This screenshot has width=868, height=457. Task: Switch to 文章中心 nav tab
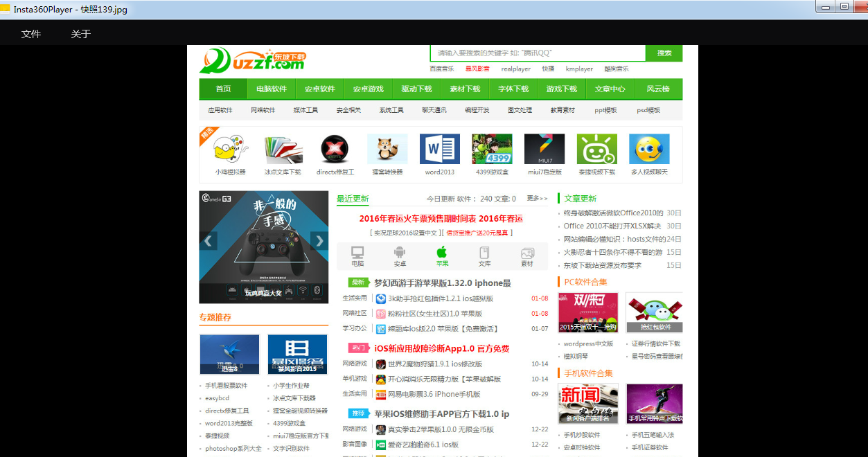(610, 89)
